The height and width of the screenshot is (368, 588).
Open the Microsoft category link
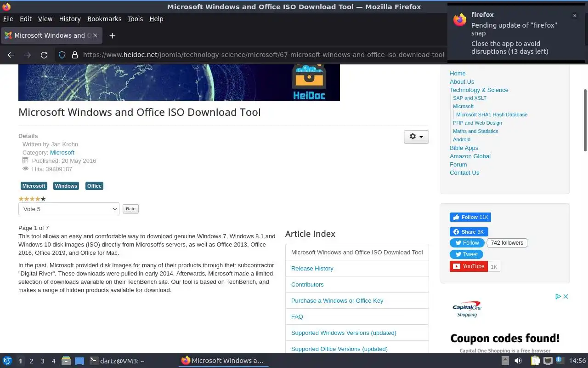(62, 152)
